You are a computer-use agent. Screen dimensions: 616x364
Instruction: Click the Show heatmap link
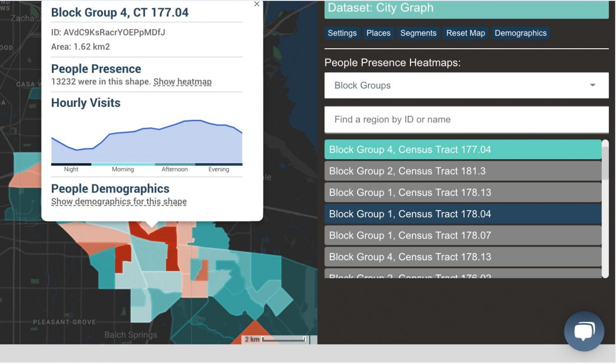coord(182,82)
